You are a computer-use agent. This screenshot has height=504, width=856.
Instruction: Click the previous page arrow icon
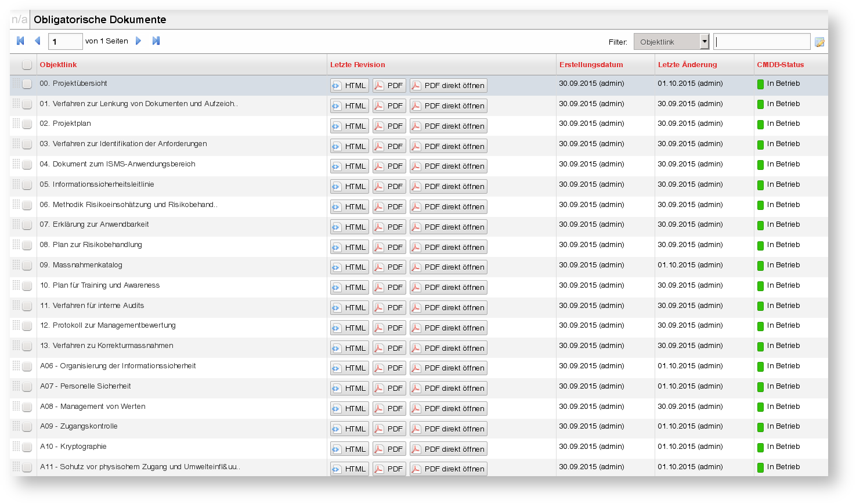[38, 41]
